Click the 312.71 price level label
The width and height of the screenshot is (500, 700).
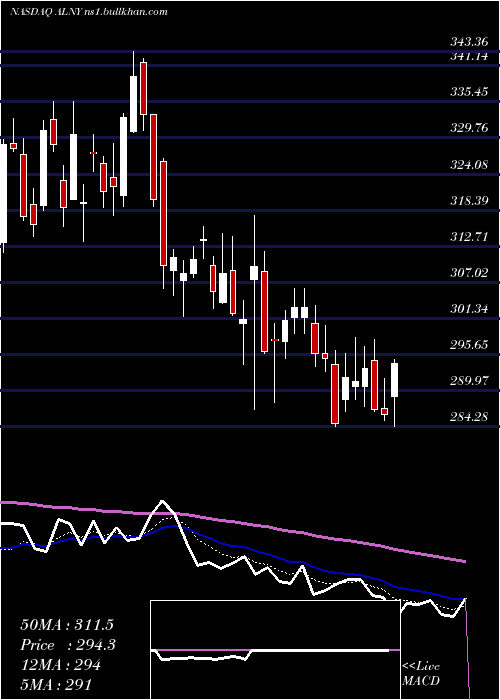coord(469,237)
